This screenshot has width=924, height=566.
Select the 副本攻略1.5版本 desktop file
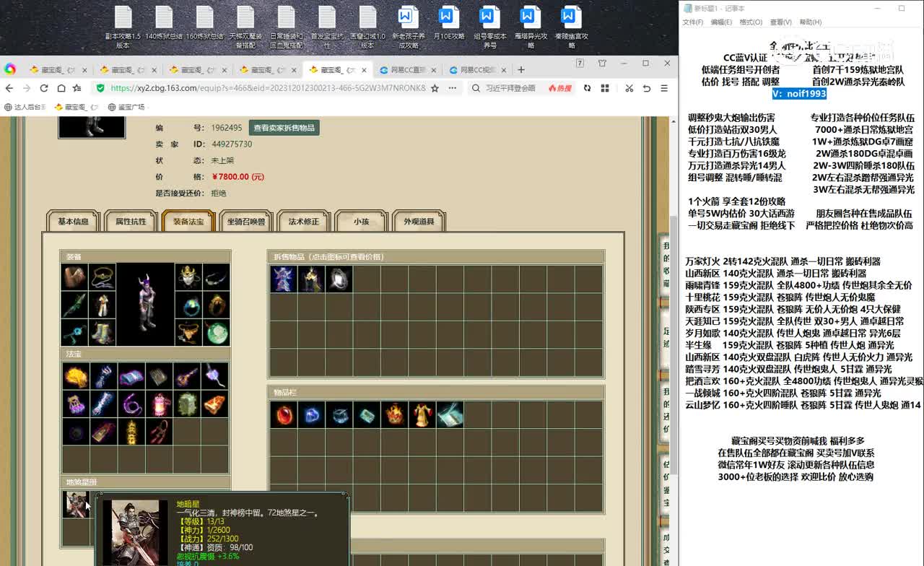(123, 27)
